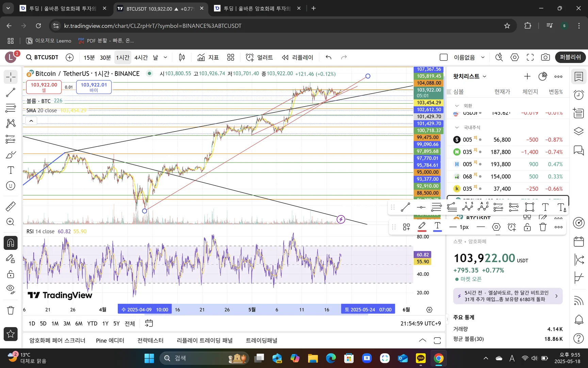588x368 pixels.
Task: Open go-to-date calendar icon
Action: pyautogui.click(x=149, y=323)
